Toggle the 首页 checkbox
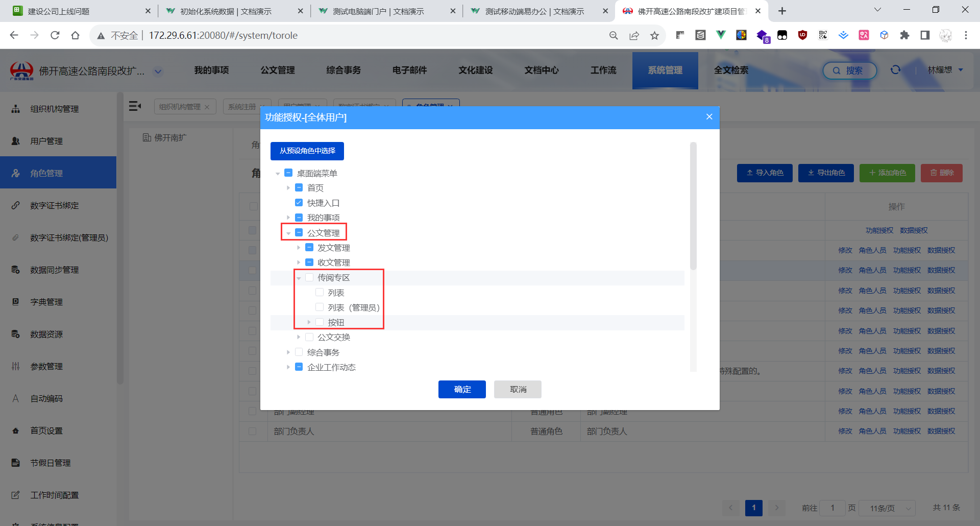 coord(299,188)
